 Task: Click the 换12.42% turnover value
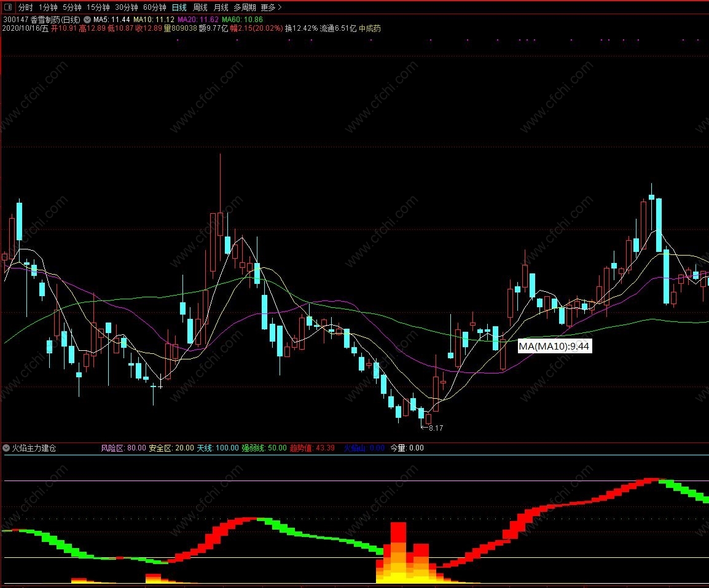(x=302, y=28)
